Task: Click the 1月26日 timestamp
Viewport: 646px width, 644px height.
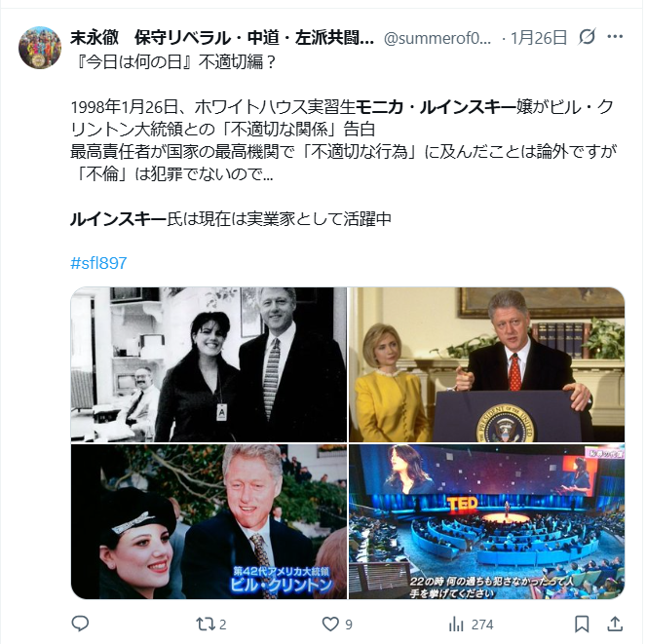Action: click(x=539, y=38)
